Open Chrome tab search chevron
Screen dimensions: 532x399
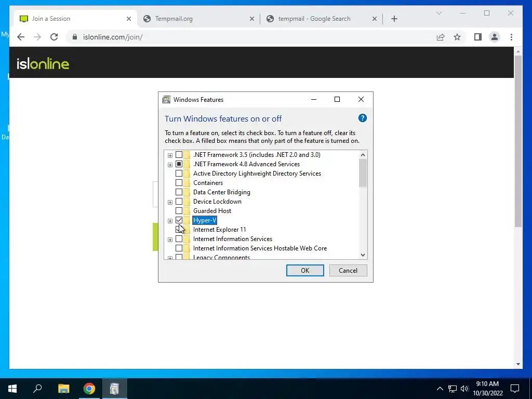click(439, 13)
